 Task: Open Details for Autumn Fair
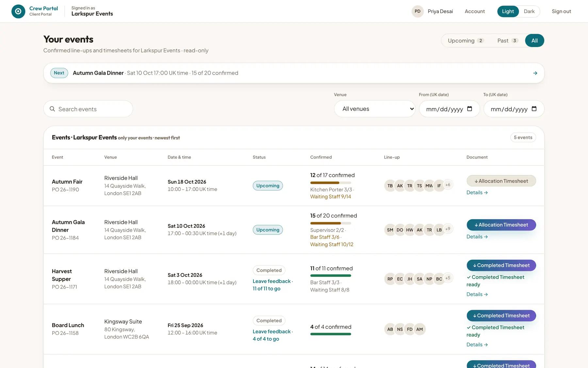tap(477, 193)
